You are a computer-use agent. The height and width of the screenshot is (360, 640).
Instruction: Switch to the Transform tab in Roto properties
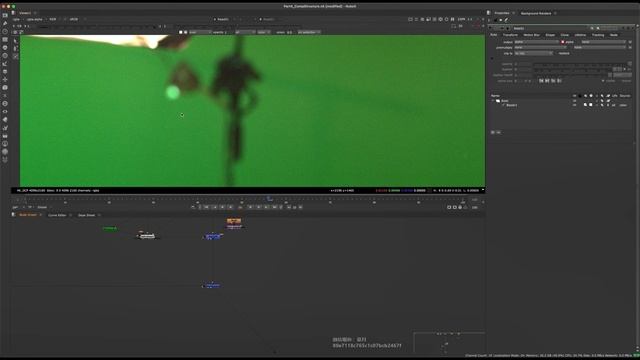(510, 35)
